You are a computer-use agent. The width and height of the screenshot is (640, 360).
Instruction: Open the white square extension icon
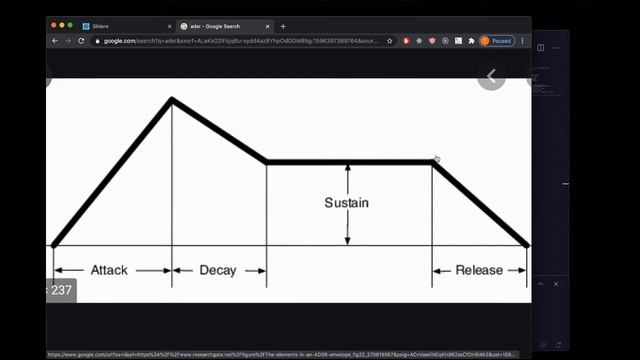pyautogui.click(x=458, y=41)
